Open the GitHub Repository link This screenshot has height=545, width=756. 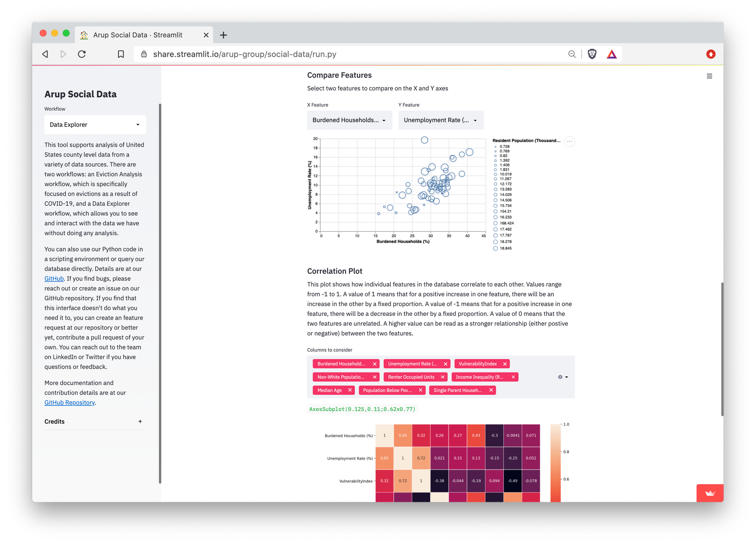pos(70,402)
